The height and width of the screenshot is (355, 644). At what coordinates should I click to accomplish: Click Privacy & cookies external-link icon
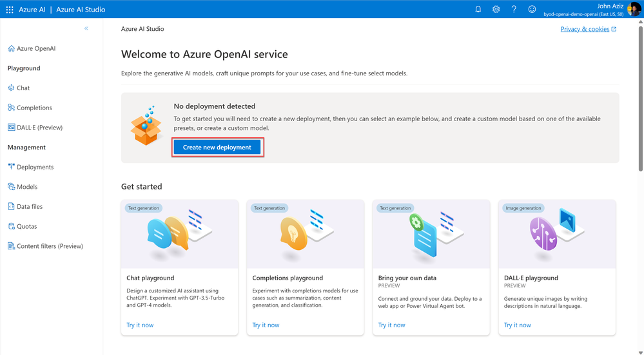(x=614, y=29)
